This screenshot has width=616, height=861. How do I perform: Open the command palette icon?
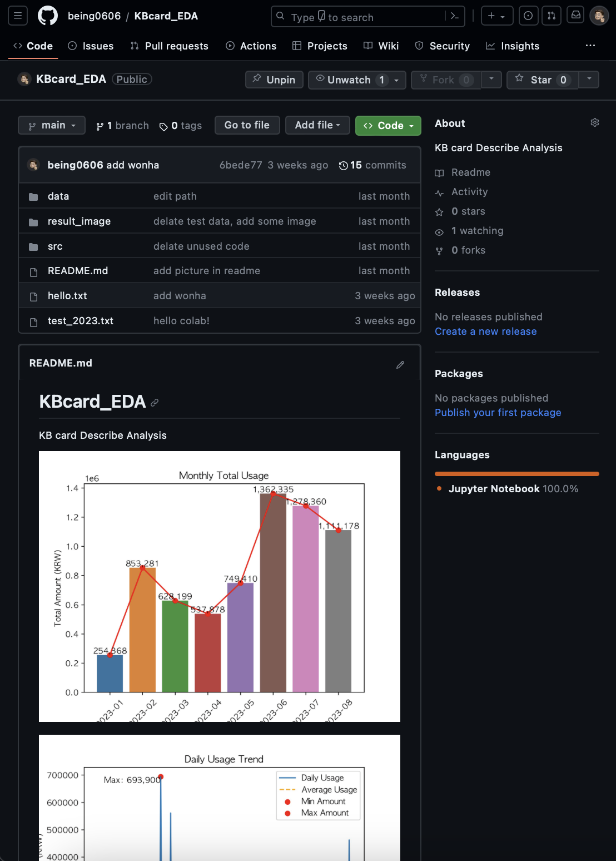[455, 16]
